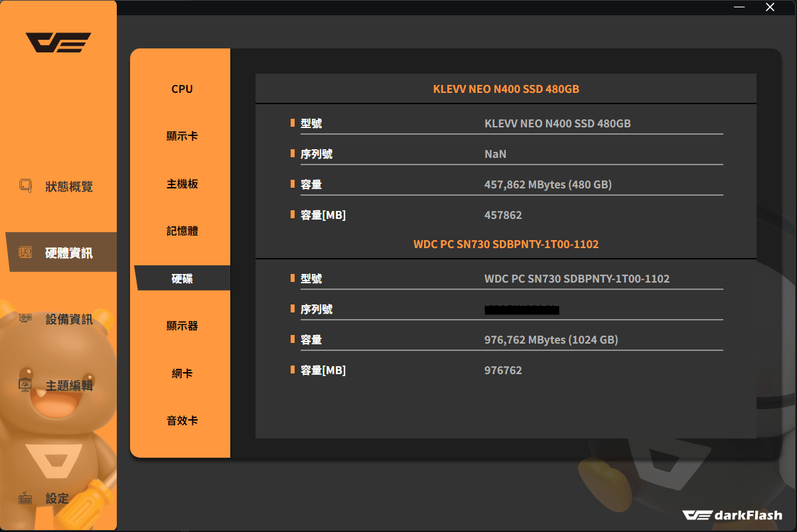
Task: Click the 容量[MB] label of KLEVV drive
Action: click(323, 215)
